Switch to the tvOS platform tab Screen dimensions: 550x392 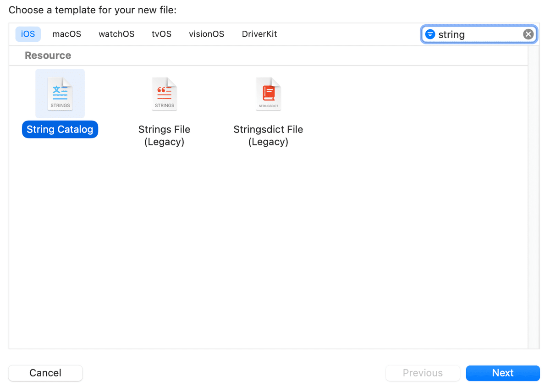pyautogui.click(x=162, y=34)
